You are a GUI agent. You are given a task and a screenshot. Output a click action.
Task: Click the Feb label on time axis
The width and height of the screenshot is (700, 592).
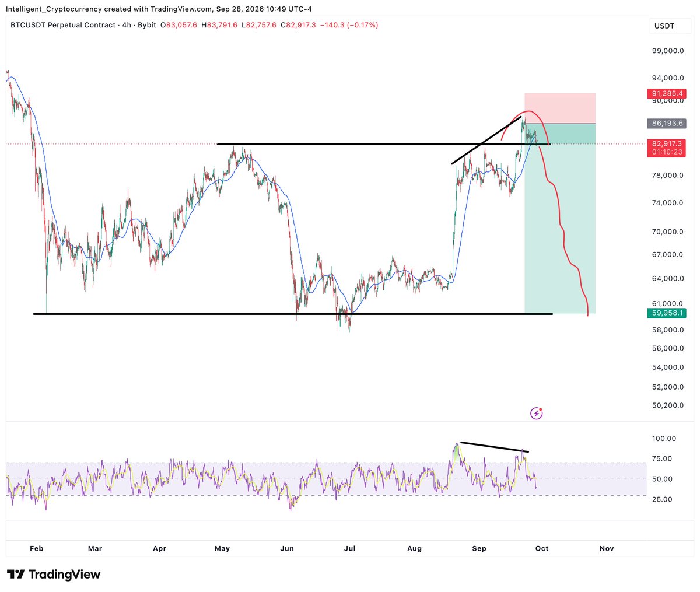click(36, 548)
